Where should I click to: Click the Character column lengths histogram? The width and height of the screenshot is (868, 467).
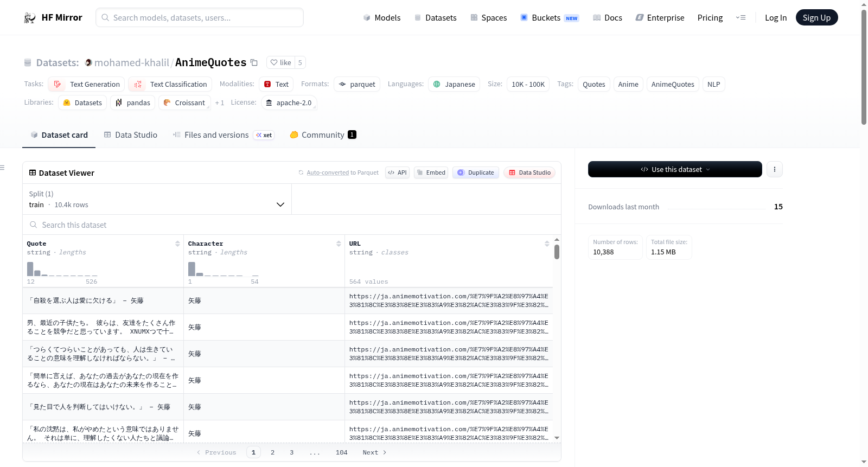[x=224, y=268]
